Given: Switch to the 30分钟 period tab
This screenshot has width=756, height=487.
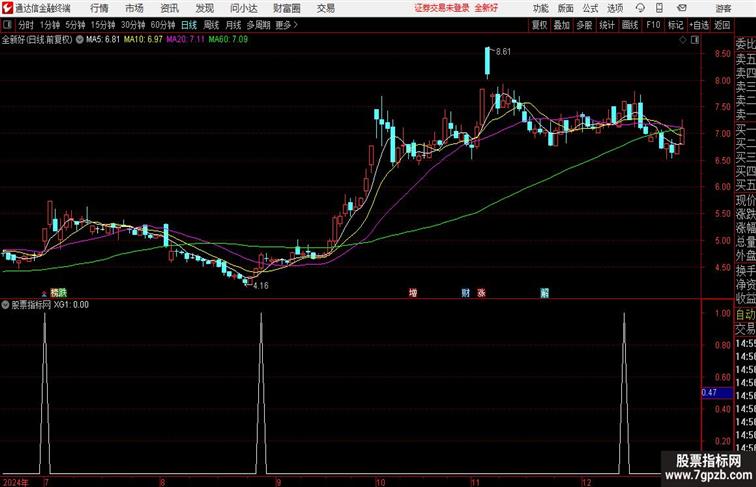Looking at the screenshot, I should 133,25.
